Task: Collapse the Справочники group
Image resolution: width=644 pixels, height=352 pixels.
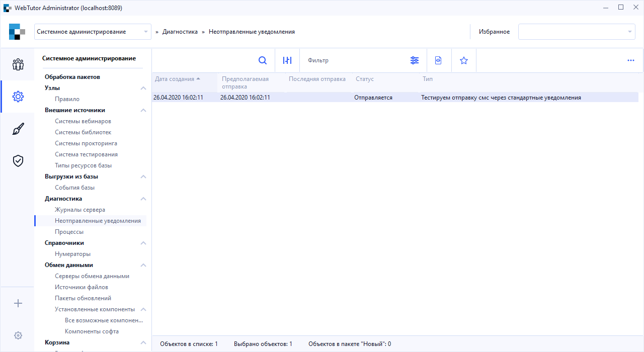Action: [143, 243]
